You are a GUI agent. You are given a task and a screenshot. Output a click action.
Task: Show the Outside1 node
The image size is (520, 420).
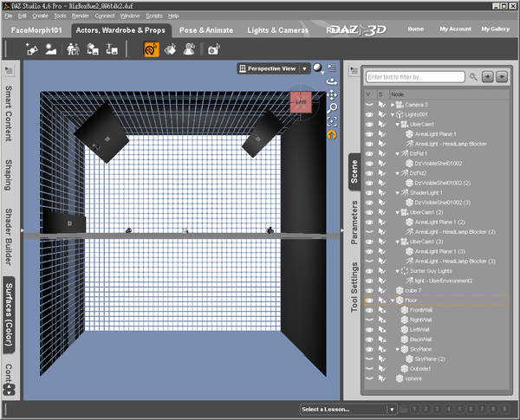[x=369, y=369]
